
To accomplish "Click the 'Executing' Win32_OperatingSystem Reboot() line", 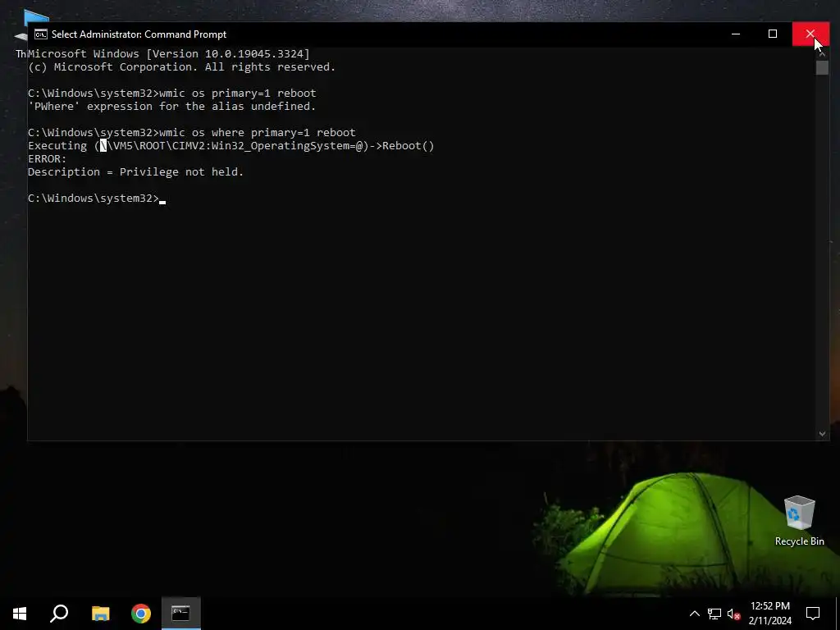I will [x=231, y=146].
